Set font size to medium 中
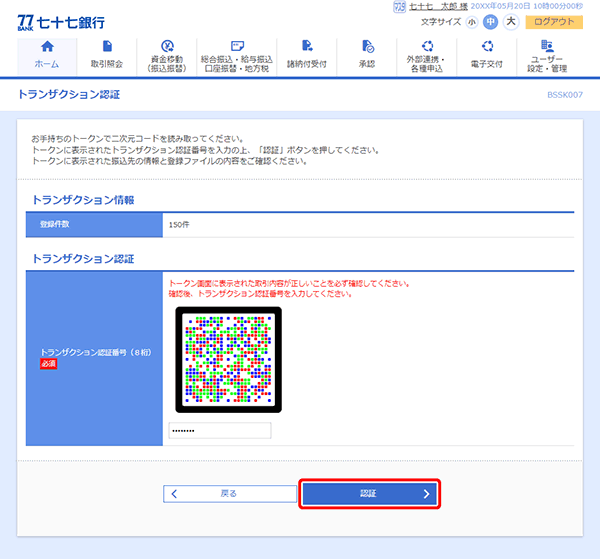The height and width of the screenshot is (559, 600). (x=490, y=22)
